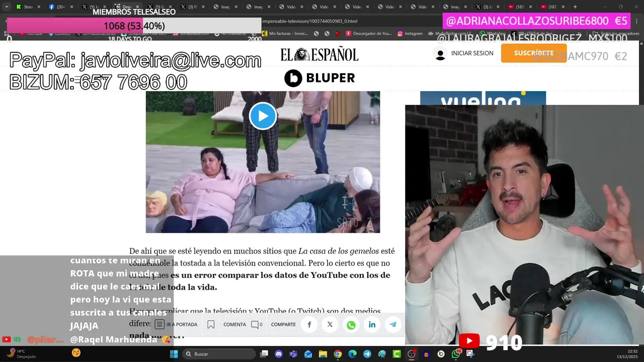
Task: Switch to the Facebook (20+) tab
Action: [61, 7]
